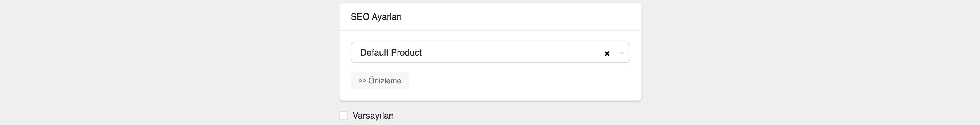This screenshot has height=125, width=980.
Task: Clear the Default Product selection
Action: tap(607, 54)
